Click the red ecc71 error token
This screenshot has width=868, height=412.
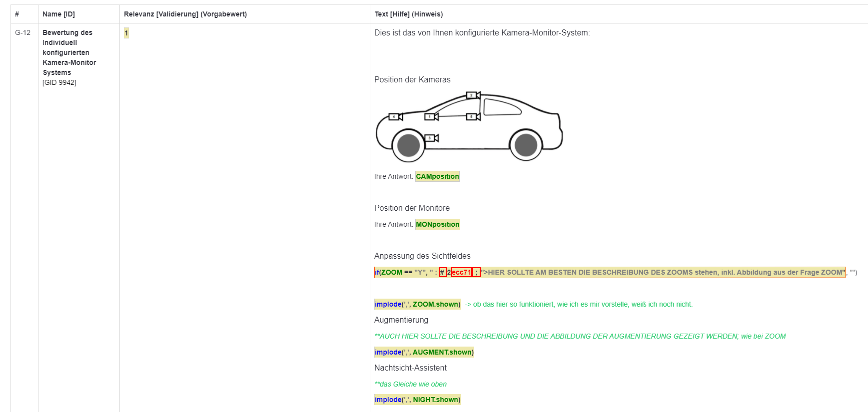tap(461, 272)
